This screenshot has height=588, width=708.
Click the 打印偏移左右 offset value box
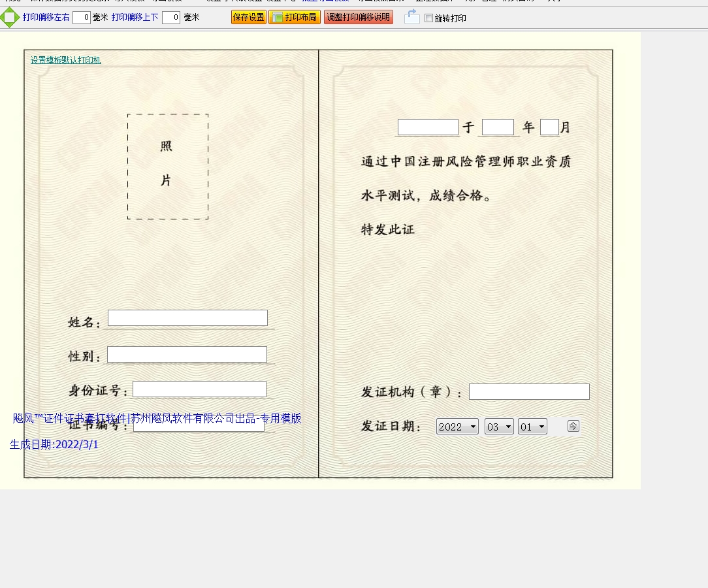click(81, 18)
